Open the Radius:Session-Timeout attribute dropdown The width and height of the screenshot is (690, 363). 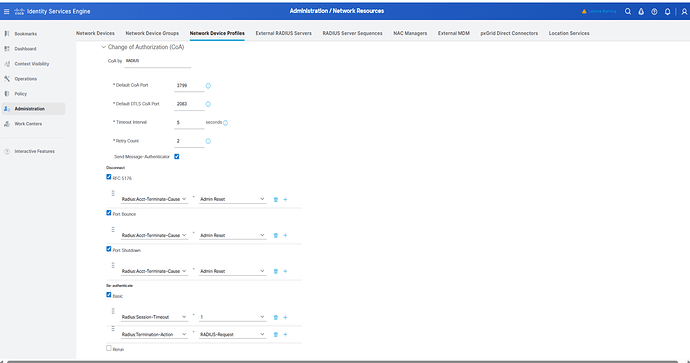[154, 317]
